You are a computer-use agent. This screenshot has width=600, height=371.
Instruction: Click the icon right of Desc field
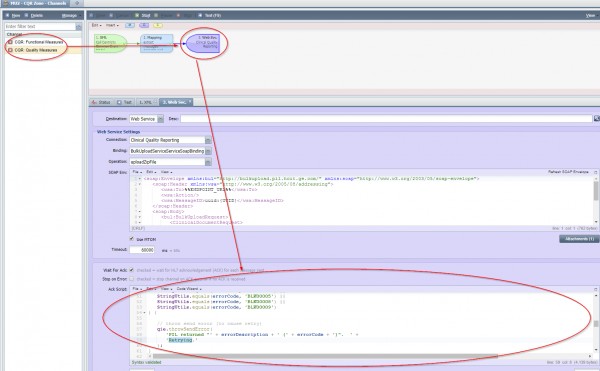[x=597, y=119]
